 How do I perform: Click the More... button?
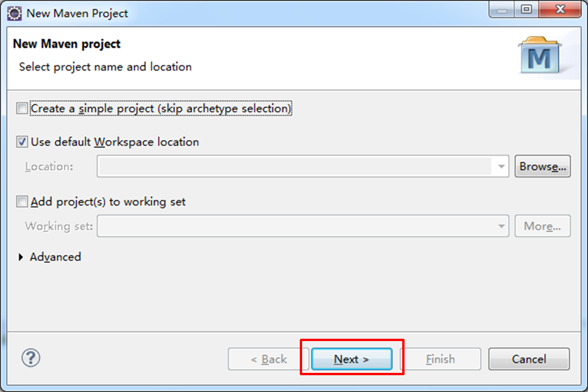tap(543, 226)
